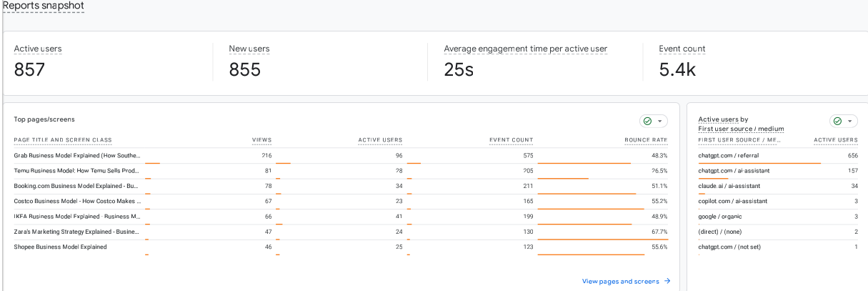Click google / organic source row
Viewport: 868px width, 291px height.
click(x=778, y=217)
